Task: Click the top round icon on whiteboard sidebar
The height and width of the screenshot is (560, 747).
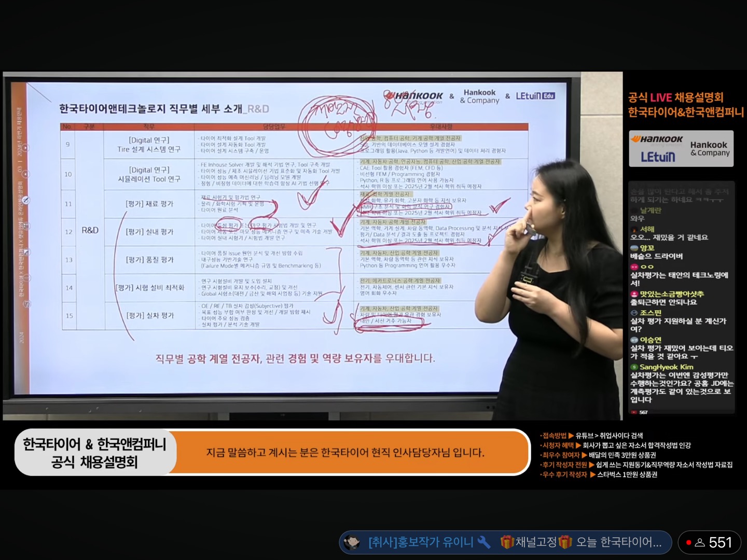Action: pyautogui.click(x=25, y=148)
